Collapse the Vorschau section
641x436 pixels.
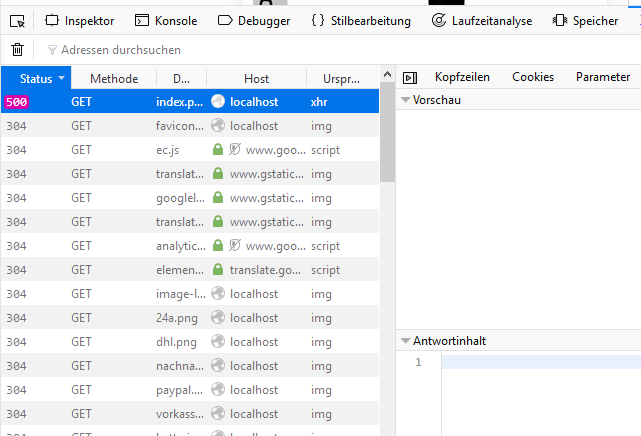point(406,100)
